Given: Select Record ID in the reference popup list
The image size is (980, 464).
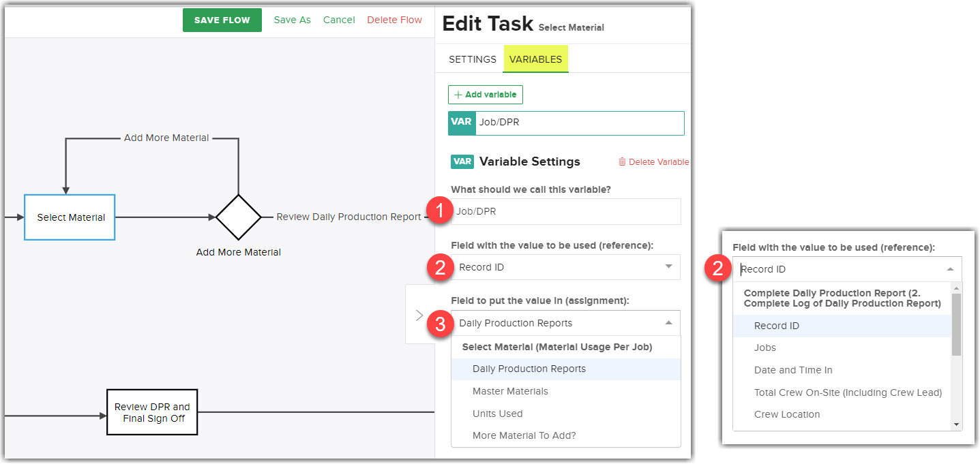Looking at the screenshot, I should [x=842, y=326].
